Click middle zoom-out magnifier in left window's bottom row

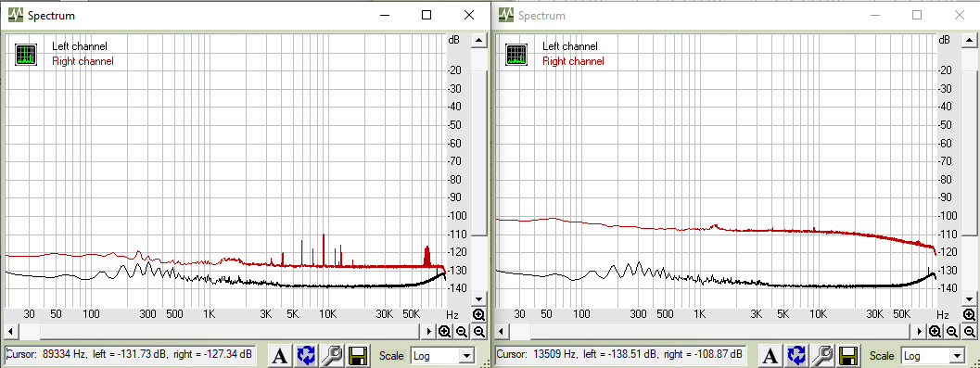[x=461, y=331]
